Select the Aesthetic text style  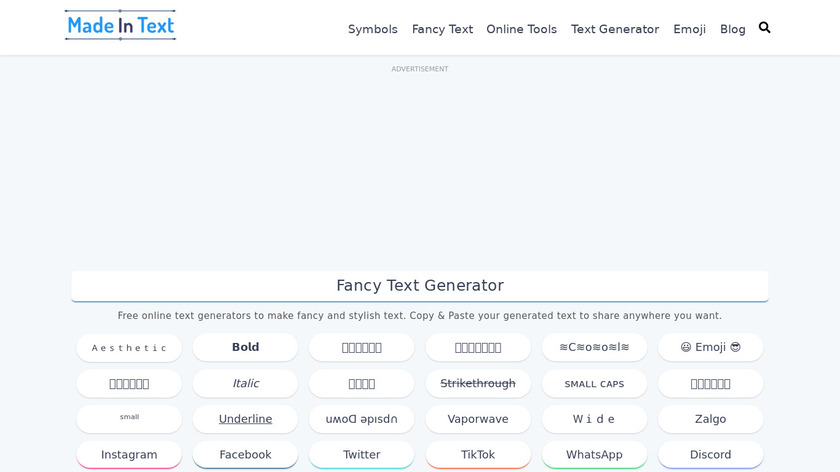(x=129, y=348)
